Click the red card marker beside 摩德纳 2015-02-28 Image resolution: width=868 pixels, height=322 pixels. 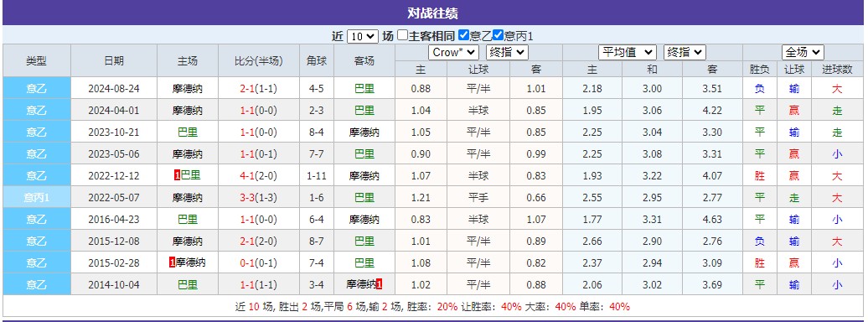[172, 262]
